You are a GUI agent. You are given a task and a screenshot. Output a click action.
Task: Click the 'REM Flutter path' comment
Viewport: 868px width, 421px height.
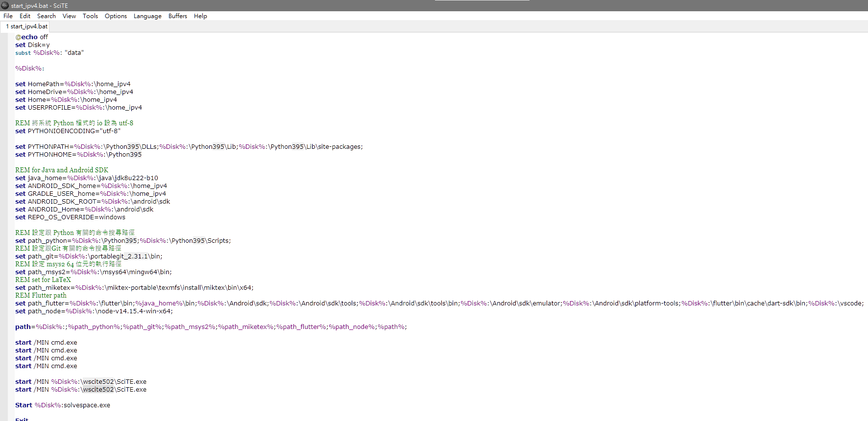point(41,296)
